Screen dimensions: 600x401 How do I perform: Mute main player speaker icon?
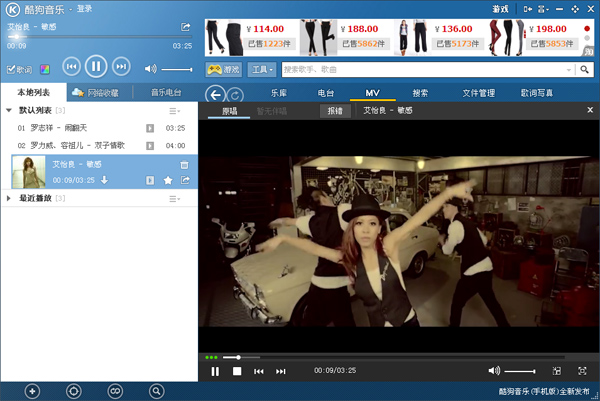click(x=150, y=69)
